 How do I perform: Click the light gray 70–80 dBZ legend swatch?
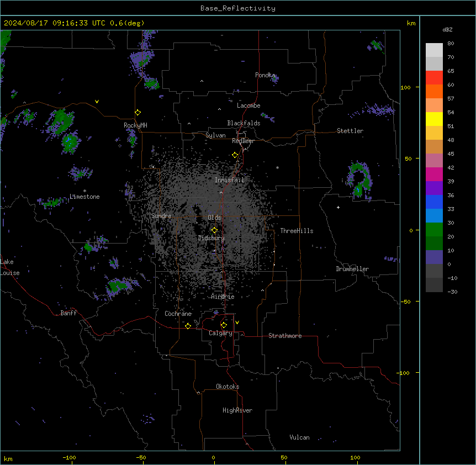click(x=434, y=50)
